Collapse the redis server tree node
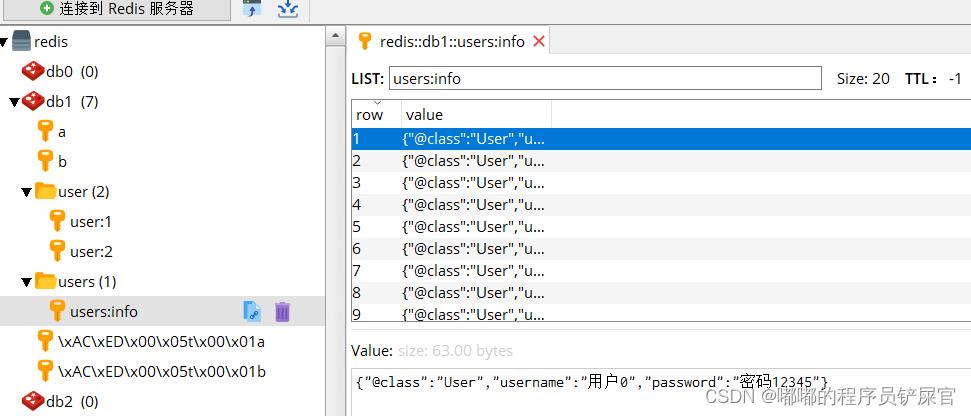This screenshot has height=416, width=971. pyautogui.click(x=4, y=42)
